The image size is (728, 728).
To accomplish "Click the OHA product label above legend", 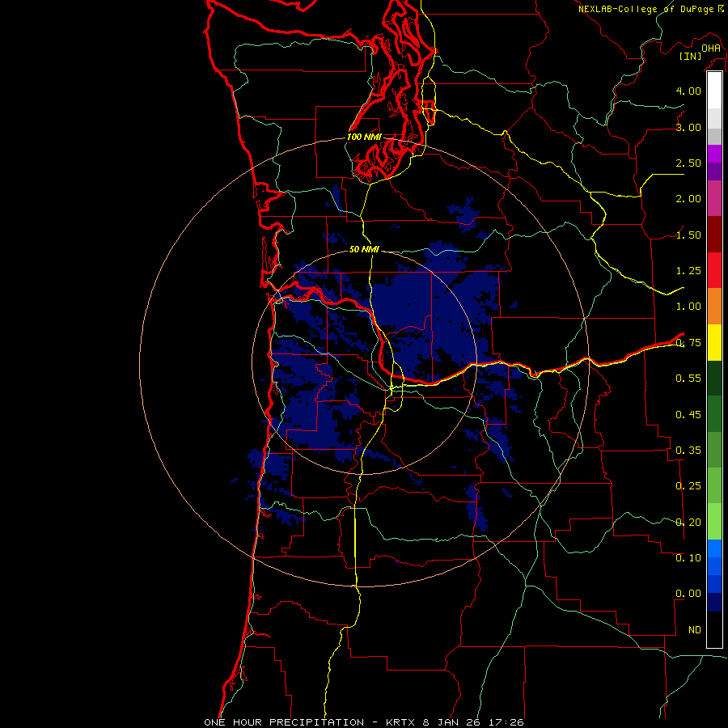I will coord(711,48).
